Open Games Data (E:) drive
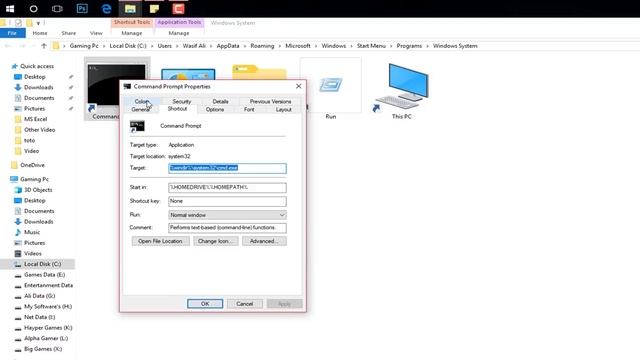Image resolution: width=640 pixels, height=360 pixels. coord(44,275)
